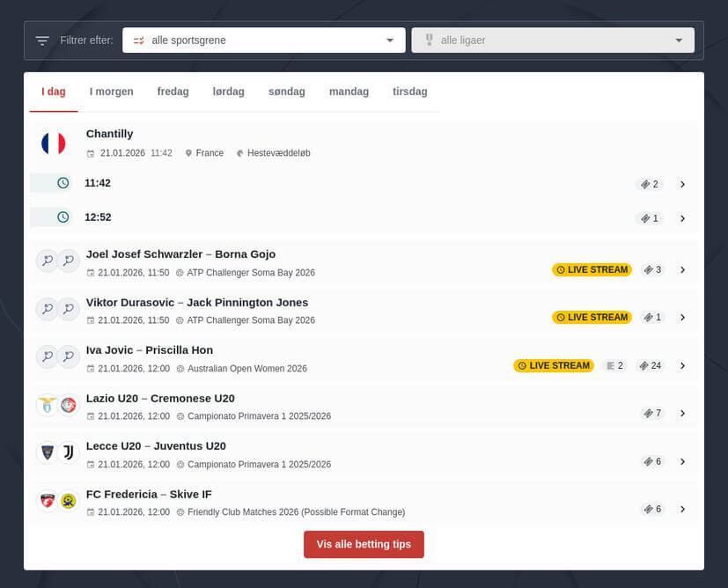Image resolution: width=728 pixels, height=588 pixels.
Task: Click the player icons for Schwarzler – Gojo
Action: (x=57, y=261)
